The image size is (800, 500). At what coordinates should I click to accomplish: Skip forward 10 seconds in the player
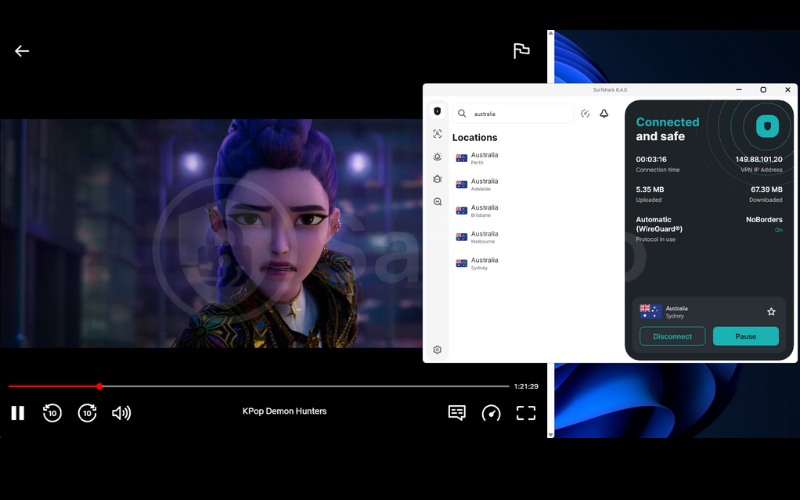(87, 413)
